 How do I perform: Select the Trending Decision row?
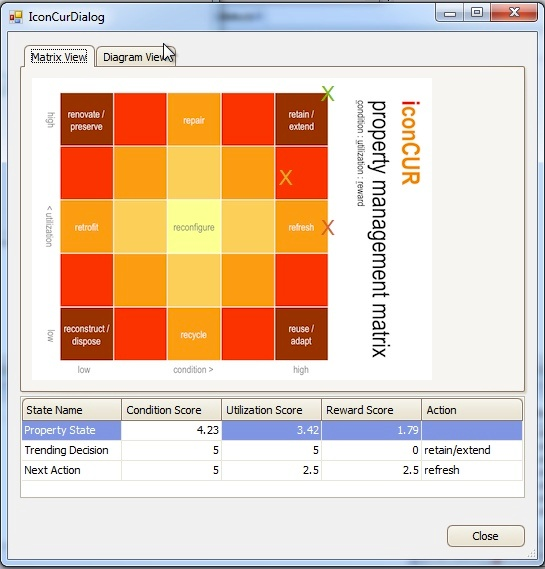tap(272, 450)
